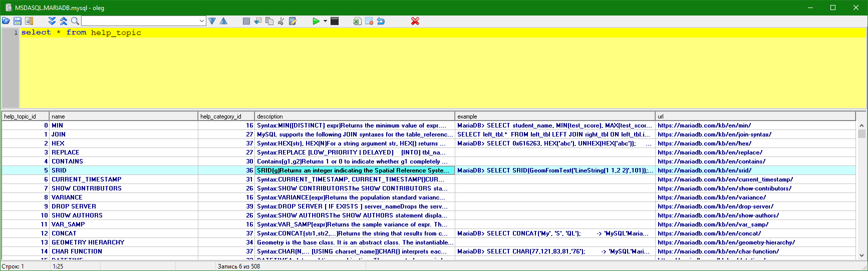868x271 pixels.
Task: Open the search text combo box dropdown
Action: tap(202, 21)
